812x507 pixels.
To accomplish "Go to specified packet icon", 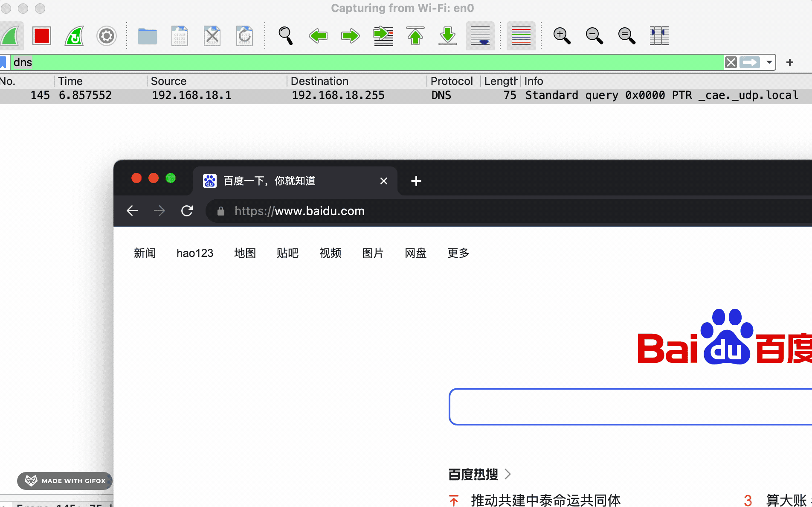I will tap(383, 36).
